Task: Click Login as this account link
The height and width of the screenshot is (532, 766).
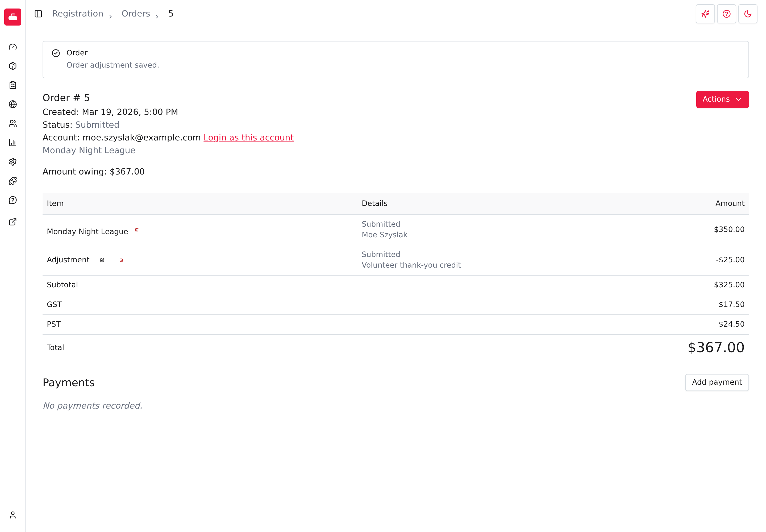Action: [249, 138]
